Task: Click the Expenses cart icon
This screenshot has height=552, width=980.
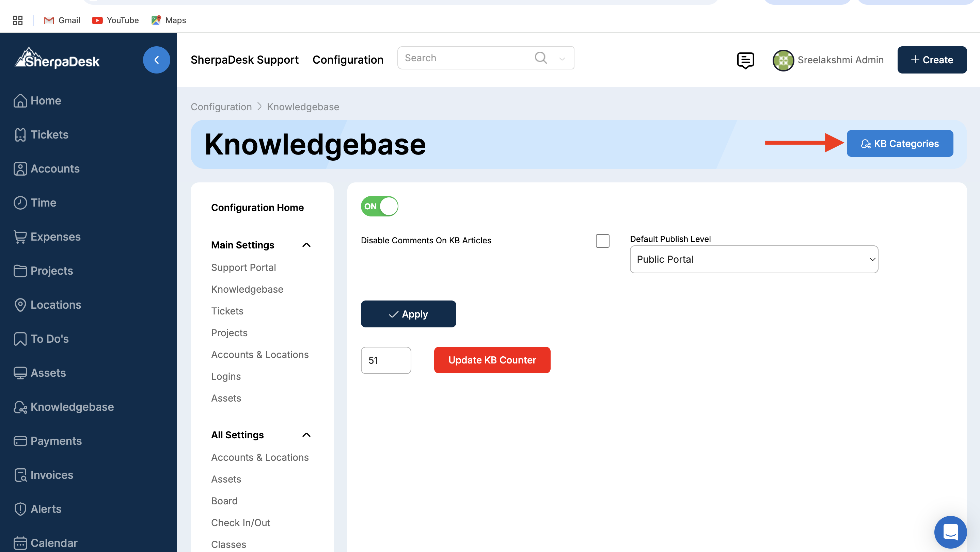Action: pyautogui.click(x=20, y=237)
